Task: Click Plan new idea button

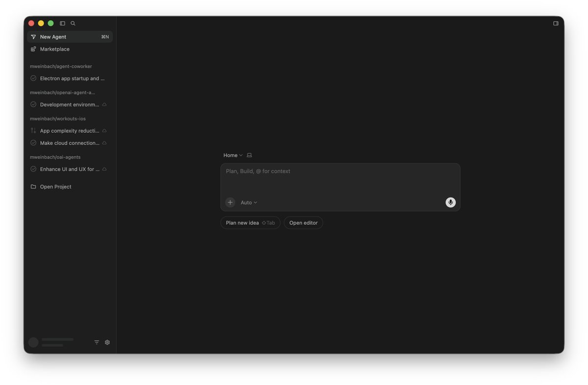Action: point(250,223)
